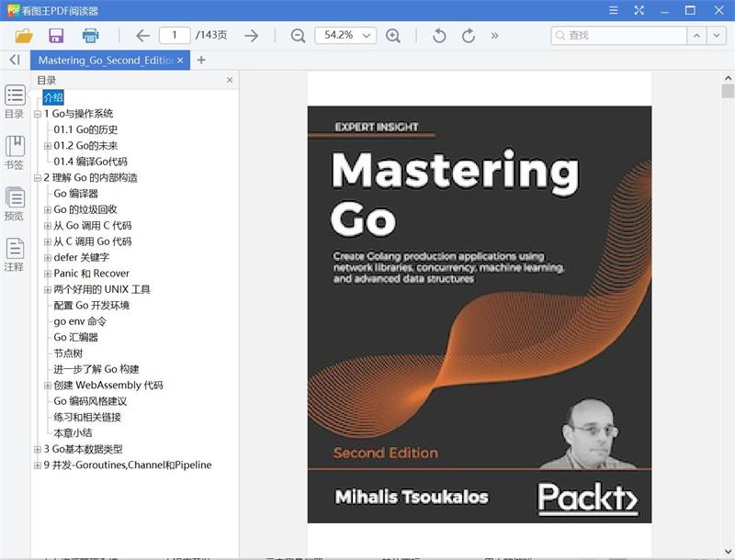Expand the '两个好用的 UNIX 工具' node
This screenshot has height=560, width=735.
point(48,290)
